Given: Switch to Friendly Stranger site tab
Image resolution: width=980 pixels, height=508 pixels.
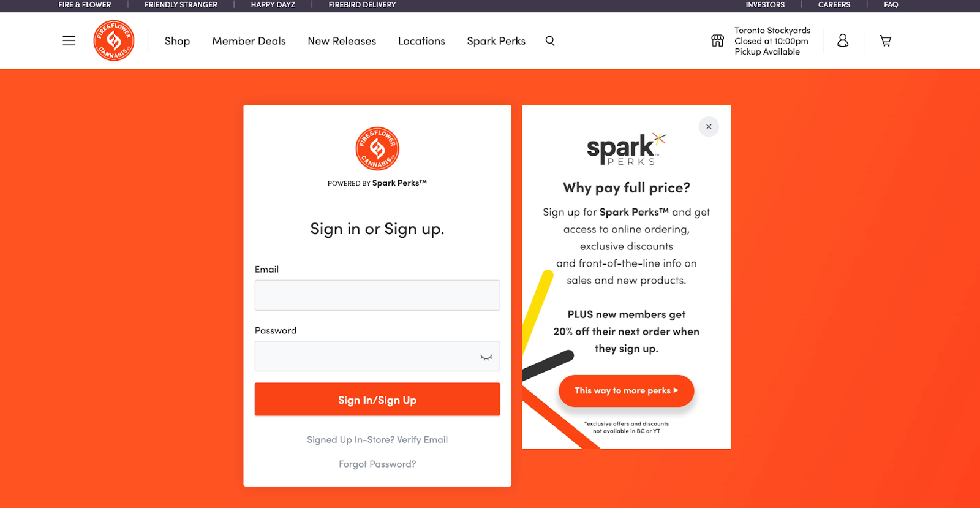Looking at the screenshot, I should click(x=181, y=5).
